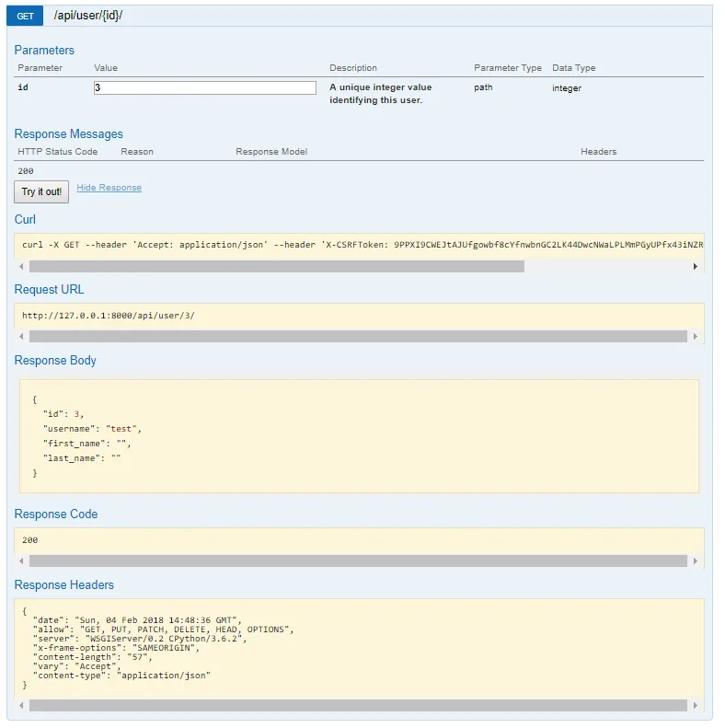Click the curl command text block
The image size is (725, 728).
[x=362, y=245]
